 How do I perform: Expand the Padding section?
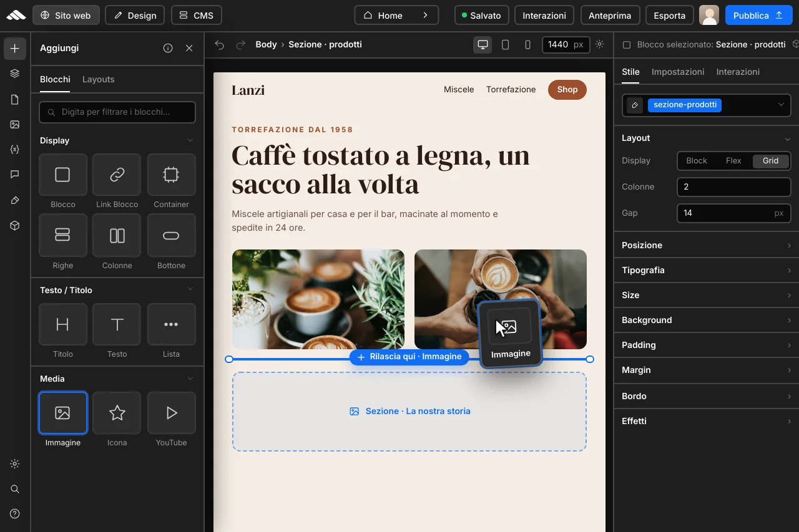point(707,345)
